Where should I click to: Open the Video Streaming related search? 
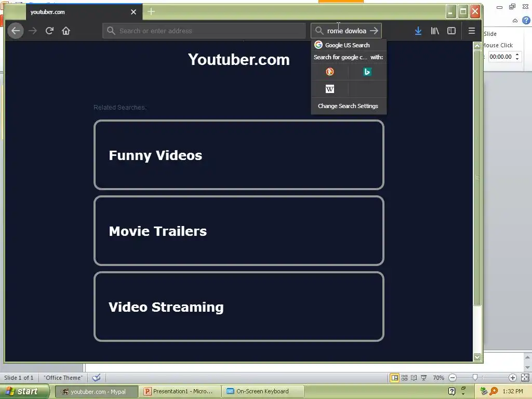click(x=239, y=307)
